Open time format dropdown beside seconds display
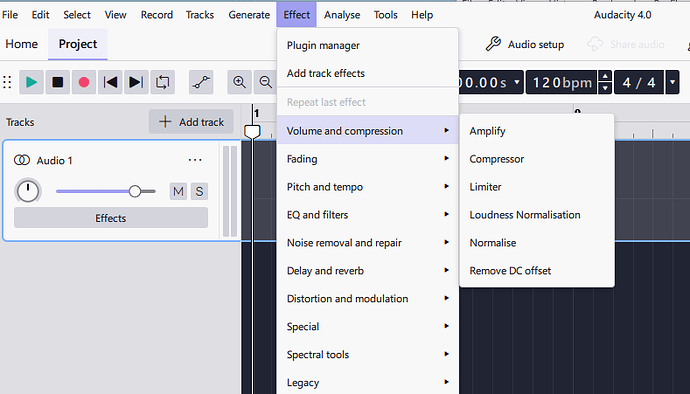This screenshot has height=394, width=690. click(517, 82)
